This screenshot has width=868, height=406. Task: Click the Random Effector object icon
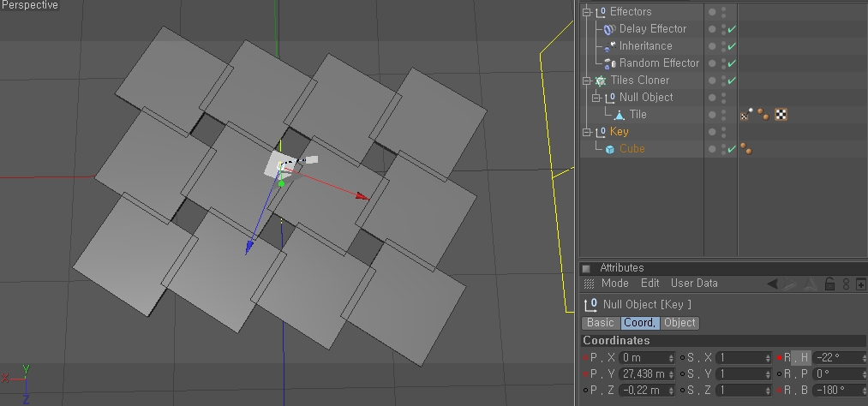coord(609,63)
